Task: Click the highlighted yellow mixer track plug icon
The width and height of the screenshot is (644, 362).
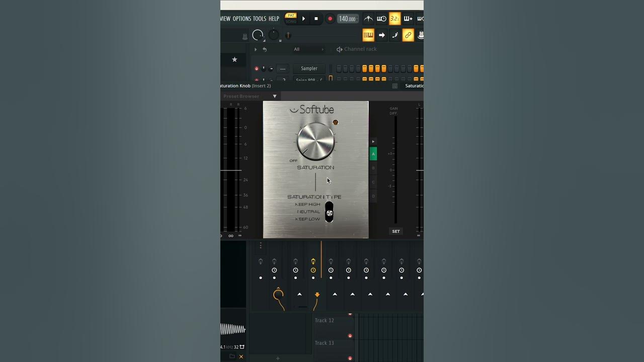Action: [313, 261]
